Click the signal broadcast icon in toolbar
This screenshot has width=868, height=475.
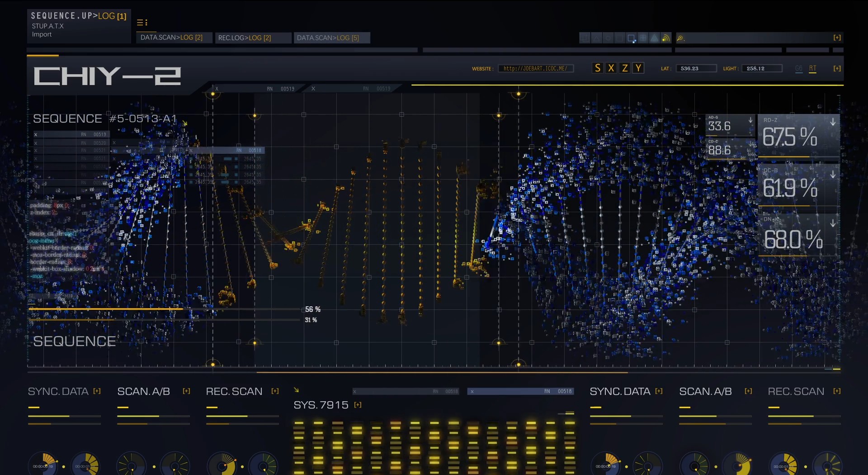665,38
